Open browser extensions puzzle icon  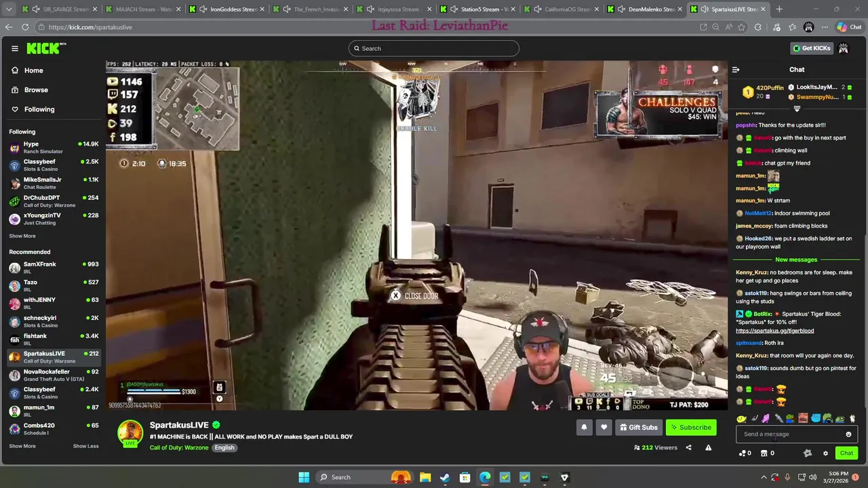pos(758,27)
